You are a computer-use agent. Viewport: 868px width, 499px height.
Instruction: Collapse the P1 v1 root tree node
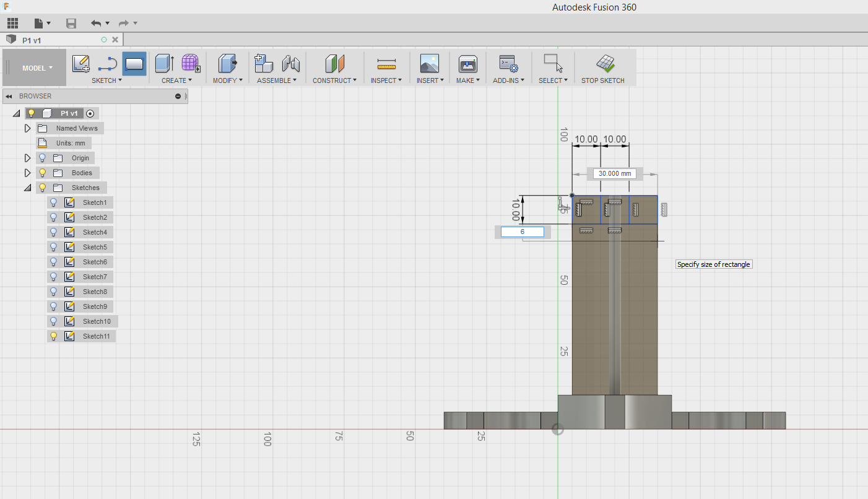click(x=16, y=113)
